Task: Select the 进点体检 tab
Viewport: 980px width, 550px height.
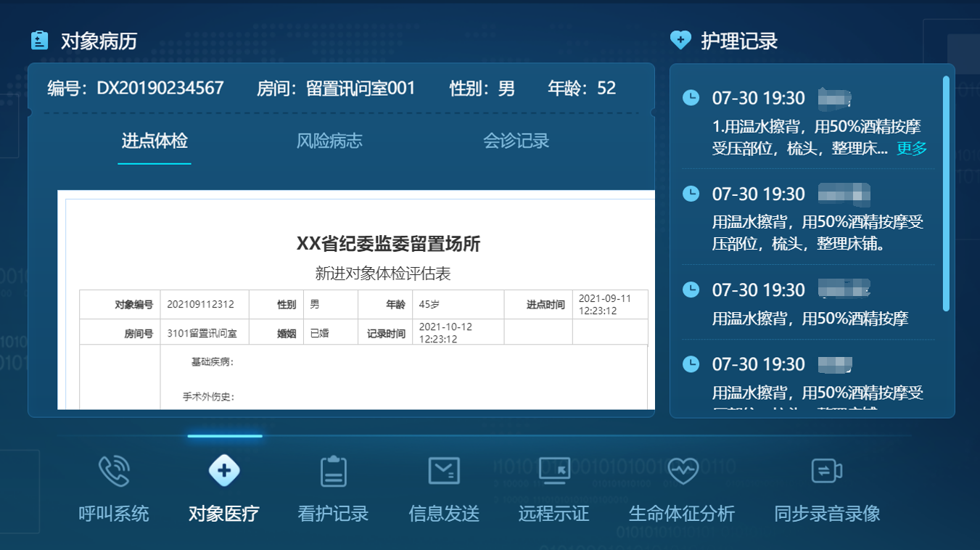Action: tap(154, 142)
